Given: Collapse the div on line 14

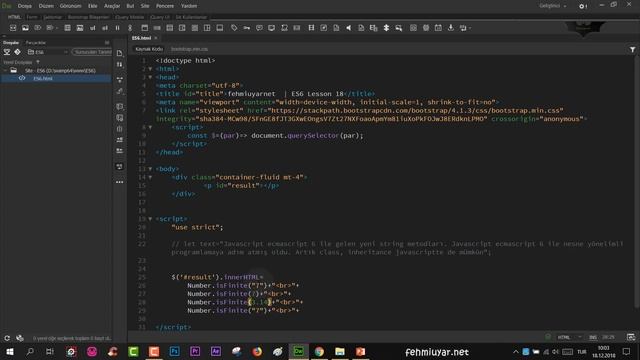Looking at the screenshot, I should [x=150, y=177].
